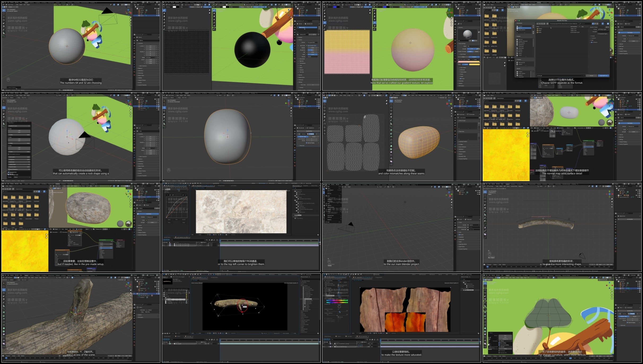Check Scale displace textures in Add Rocks panel

tap(8, 154)
